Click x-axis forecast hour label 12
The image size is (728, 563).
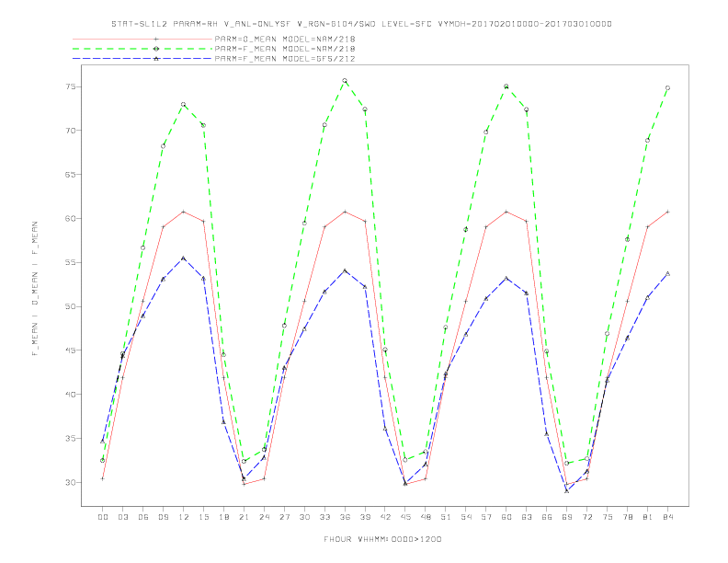coord(184,517)
